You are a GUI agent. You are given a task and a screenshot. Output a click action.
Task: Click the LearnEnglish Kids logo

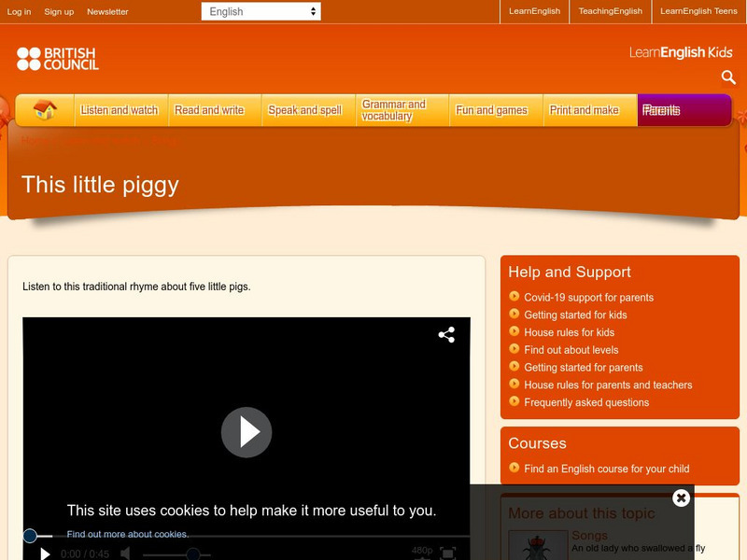[681, 52]
